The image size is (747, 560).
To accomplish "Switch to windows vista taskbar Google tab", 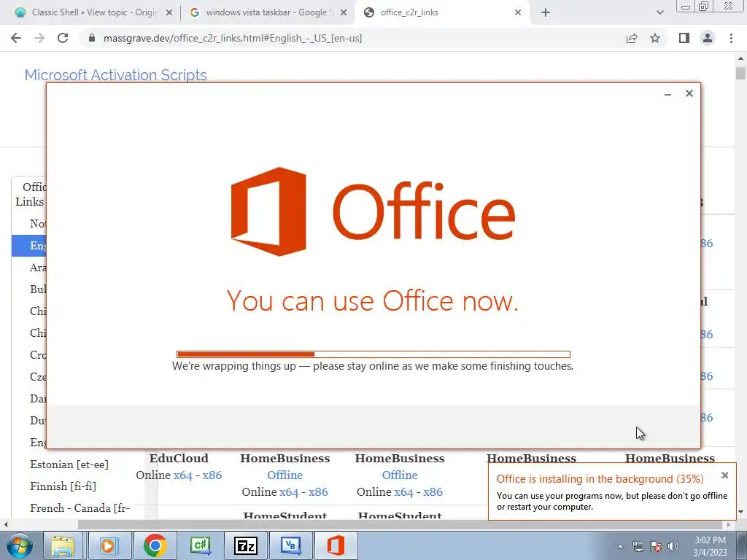I will coord(267,12).
